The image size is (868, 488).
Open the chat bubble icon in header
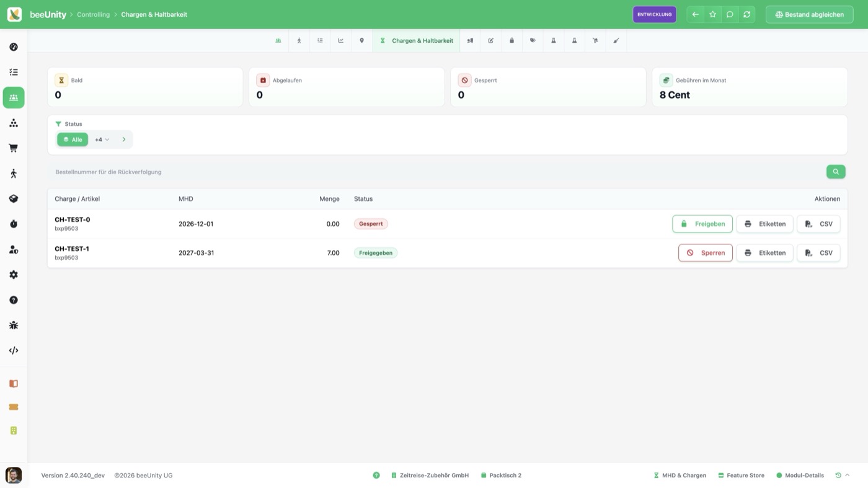(730, 14)
